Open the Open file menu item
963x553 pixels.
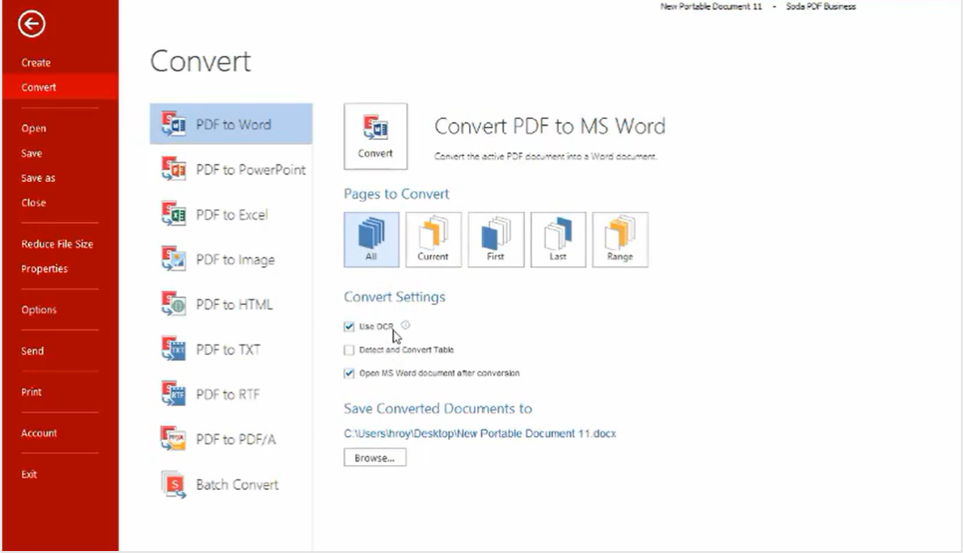point(33,128)
